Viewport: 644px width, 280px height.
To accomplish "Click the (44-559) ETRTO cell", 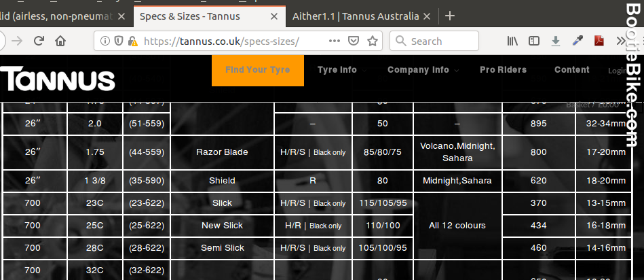I will click(147, 152).
